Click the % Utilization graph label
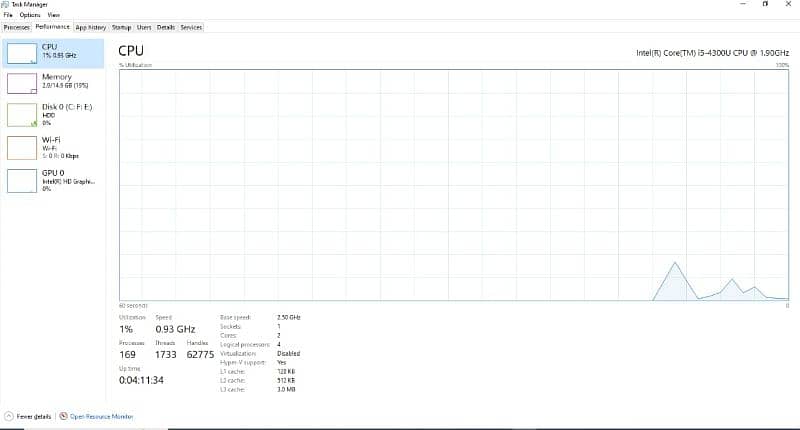Screen dimensions: 800x430 [x=135, y=65]
